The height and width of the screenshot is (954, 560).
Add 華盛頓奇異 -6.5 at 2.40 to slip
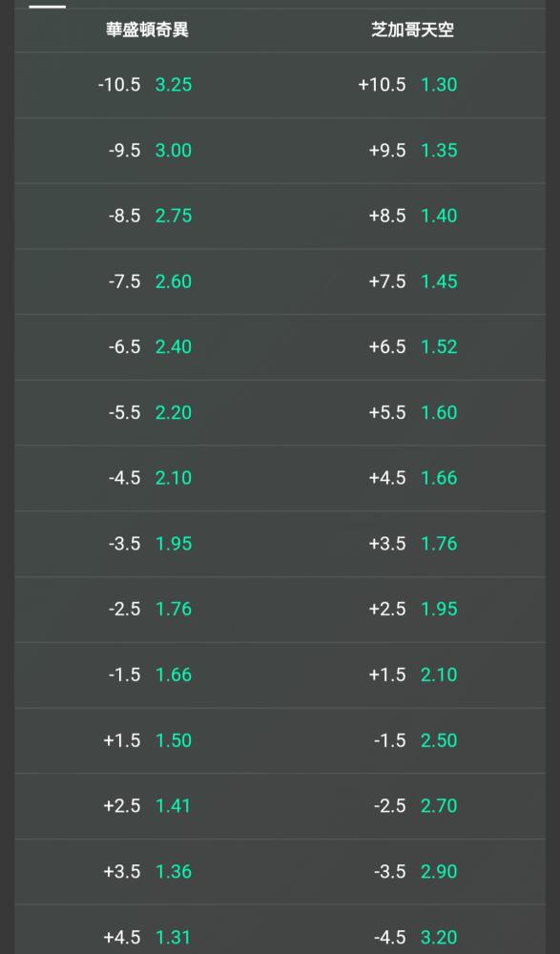pyautogui.click(x=147, y=347)
